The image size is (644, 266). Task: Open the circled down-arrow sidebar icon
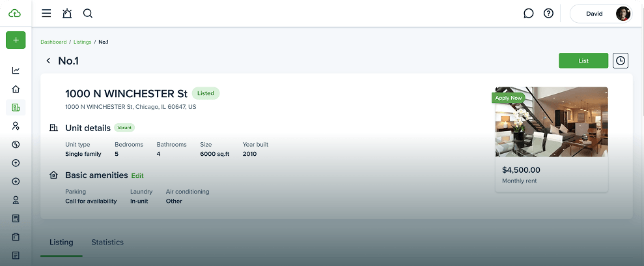pyautogui.click(x=16, y=181)
